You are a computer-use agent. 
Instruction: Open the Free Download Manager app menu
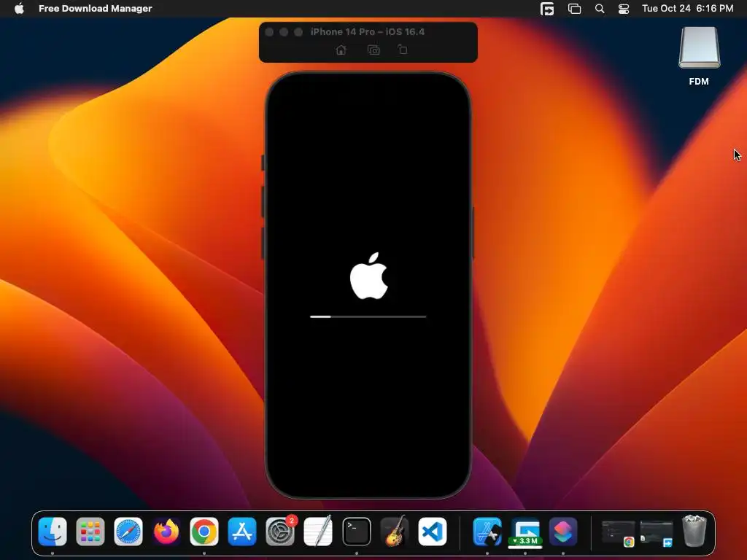[96, 8]
